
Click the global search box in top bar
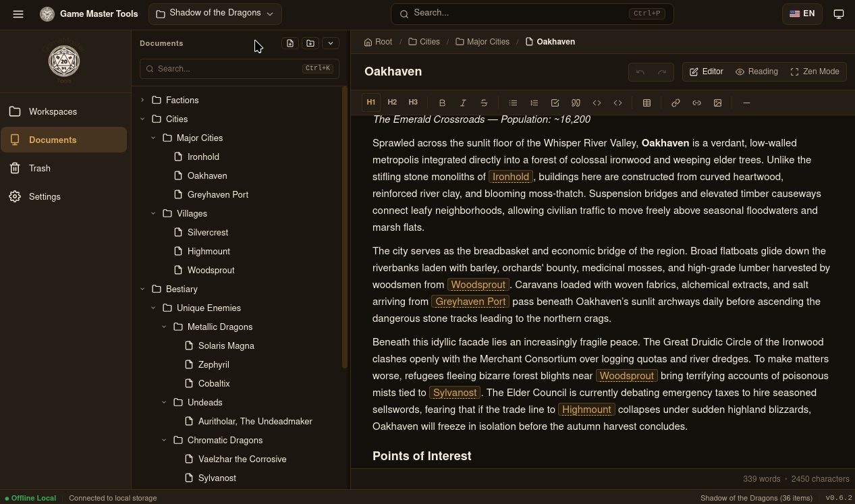click(x=532, y=13)
